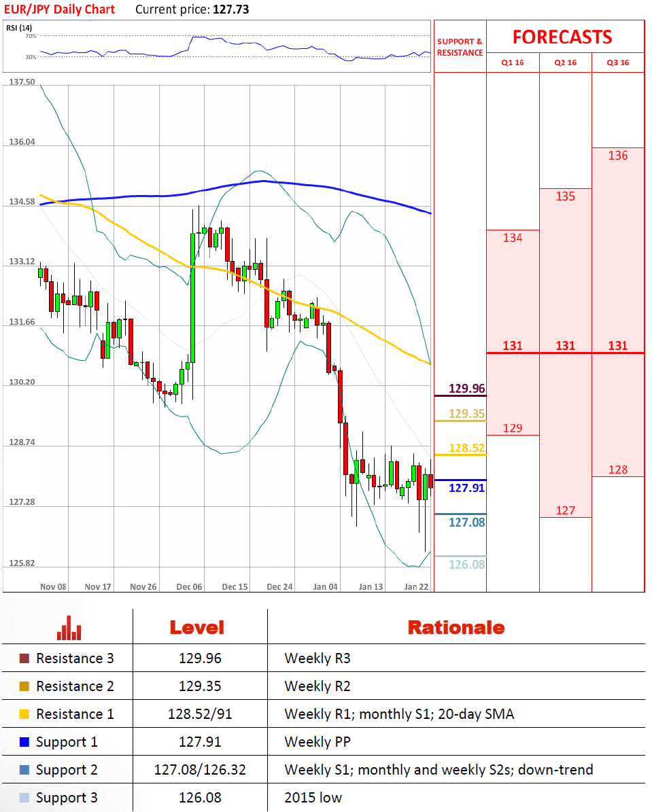Click the 125.82 price axis label
Image resolution: width=652 pixels, height=812 pixels.
[x=22, y=563]
